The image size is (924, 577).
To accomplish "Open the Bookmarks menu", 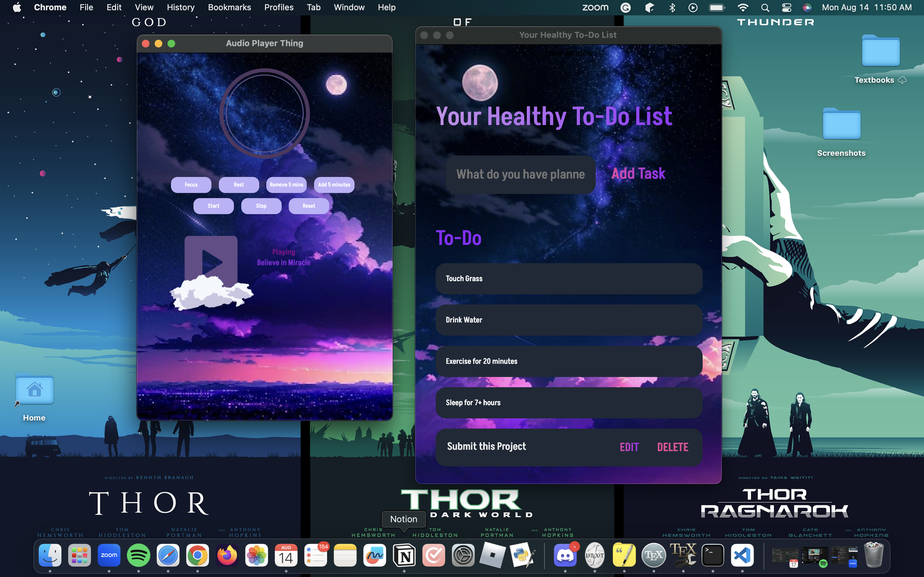I will click(229, 7).
